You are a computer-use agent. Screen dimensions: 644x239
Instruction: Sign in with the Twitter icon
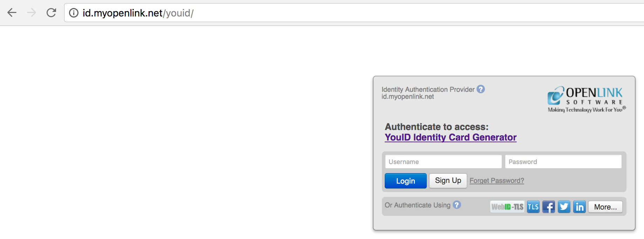point(564,207)
